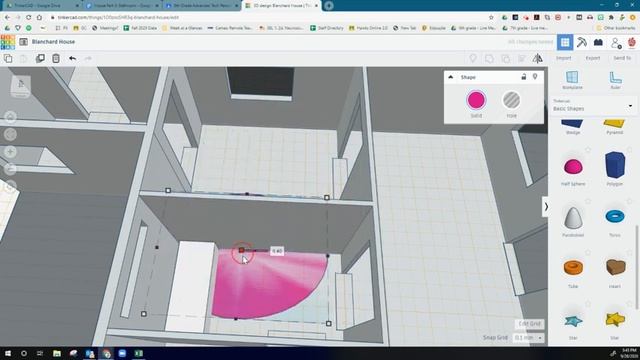Click the Copy tool in the toolbar
Image resolution: width=640 pixels, height=360 pixels.
pyautogui.click(x=8, y=58)
